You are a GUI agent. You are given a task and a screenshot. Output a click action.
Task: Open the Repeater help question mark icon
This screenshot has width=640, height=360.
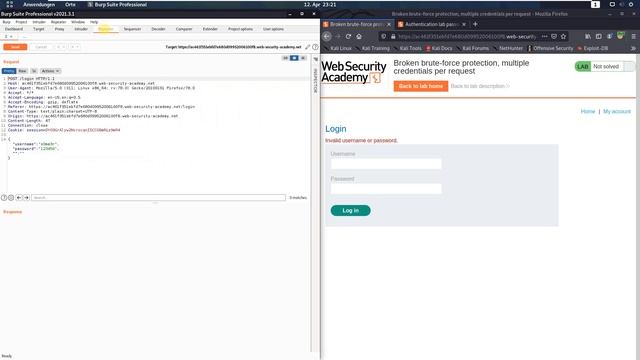pyautogui.click(x=315, y=47)
